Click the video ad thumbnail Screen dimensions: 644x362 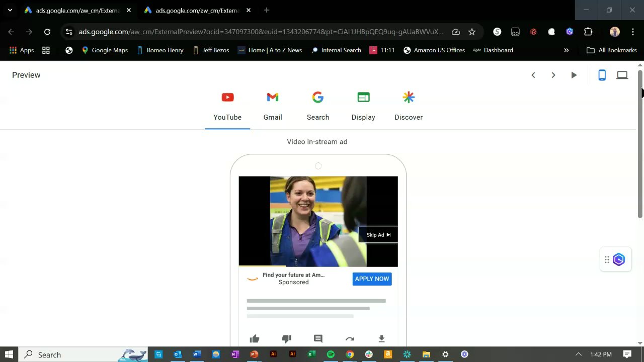pos(318,221)
